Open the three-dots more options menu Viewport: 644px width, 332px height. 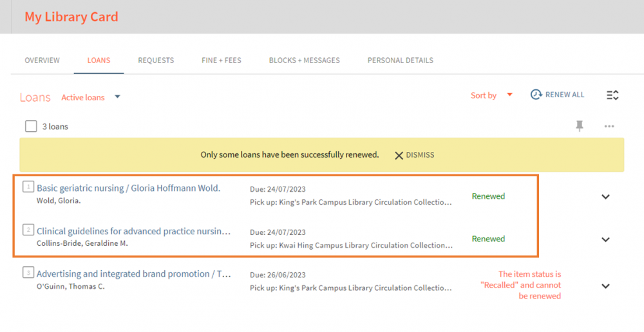(609, 126)
